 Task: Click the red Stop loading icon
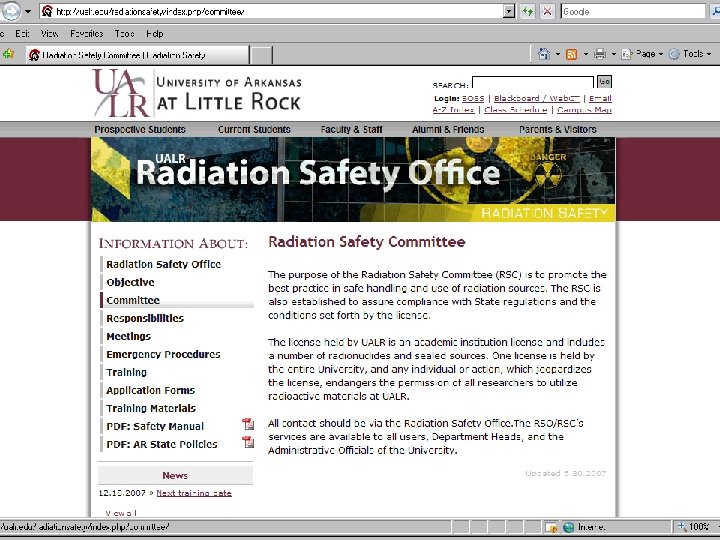[x=547, y=11]
